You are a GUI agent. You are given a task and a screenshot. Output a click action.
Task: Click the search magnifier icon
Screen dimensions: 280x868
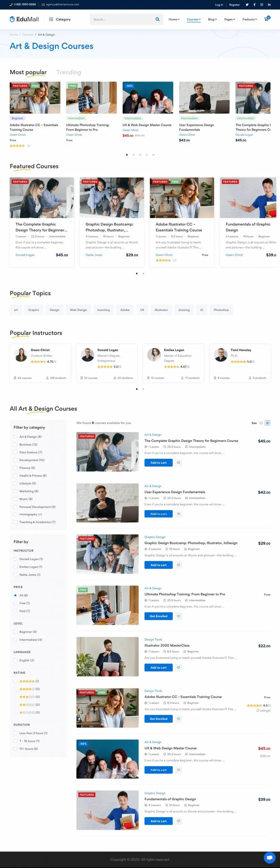click(157, 19)
